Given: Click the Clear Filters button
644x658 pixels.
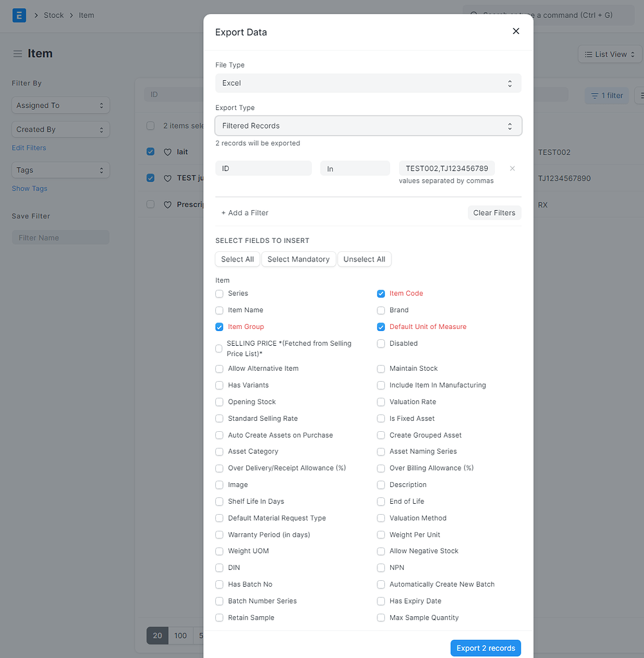Looking at the screenshot, I should coord(494,212).
